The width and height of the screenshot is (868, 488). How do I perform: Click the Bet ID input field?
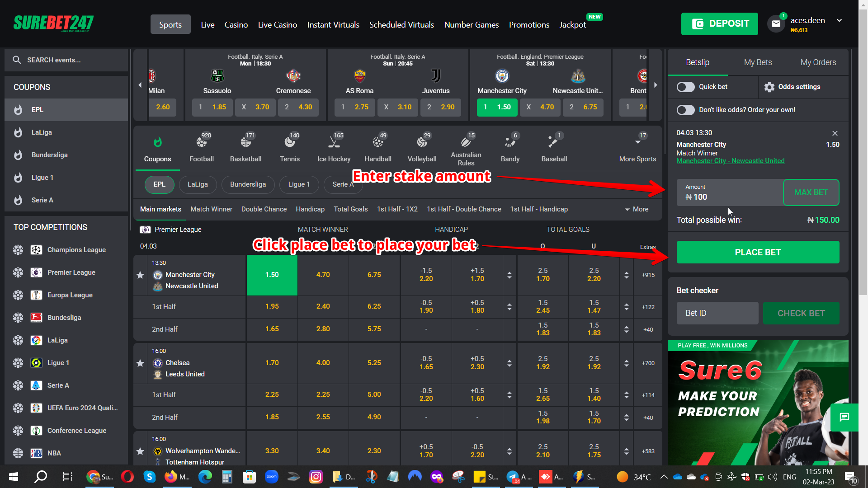[x=717, y=313]
